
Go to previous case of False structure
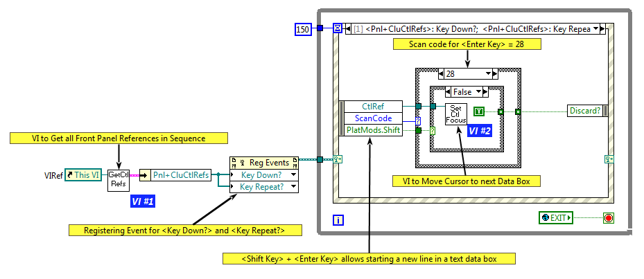coord(448,92)
